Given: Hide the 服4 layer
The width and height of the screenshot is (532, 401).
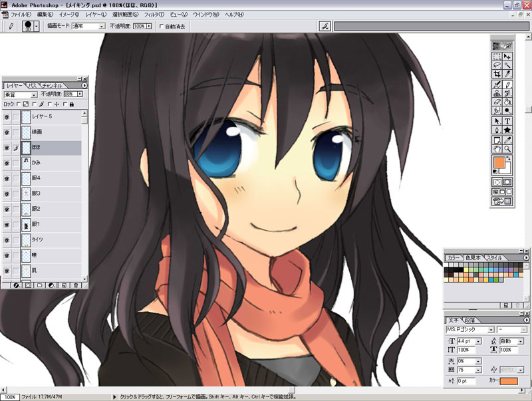Looking at the screenshot, I should coord(7,179).
